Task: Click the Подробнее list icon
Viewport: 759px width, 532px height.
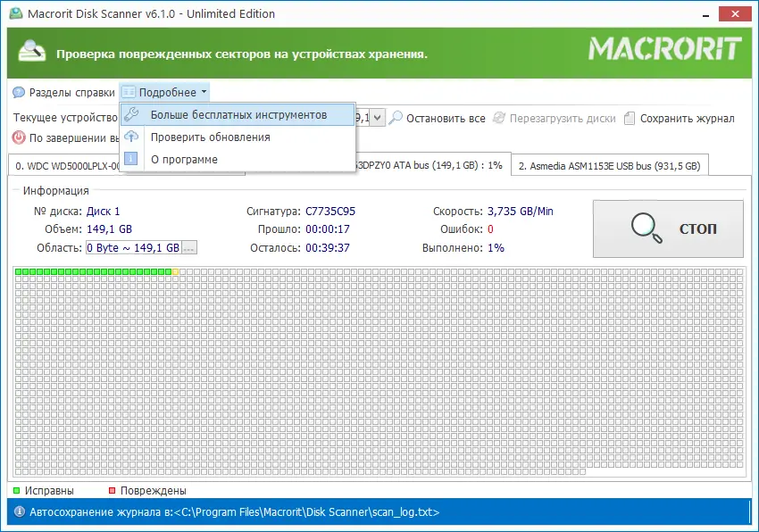Action: [129, 92]
